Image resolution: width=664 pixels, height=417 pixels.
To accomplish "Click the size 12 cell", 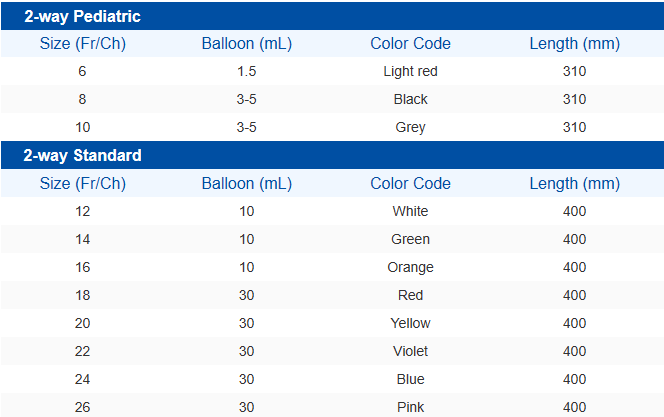I will (x=82, y=211).
